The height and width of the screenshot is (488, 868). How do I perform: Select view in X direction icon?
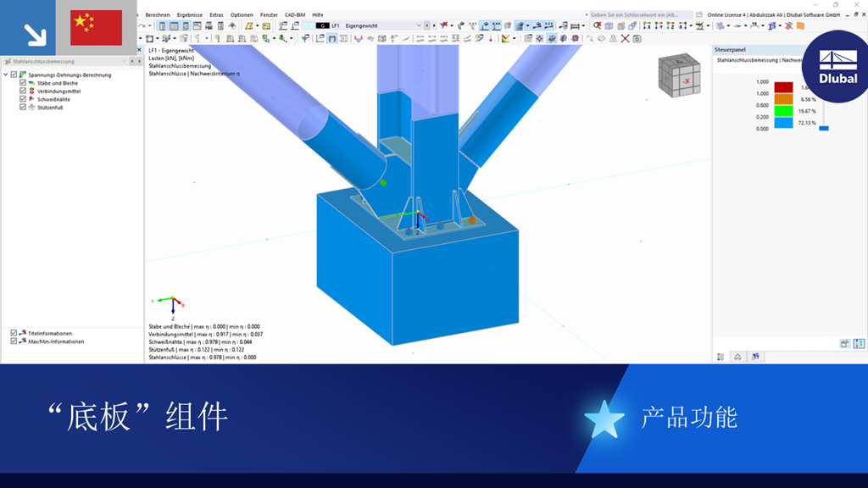point(647,25)
